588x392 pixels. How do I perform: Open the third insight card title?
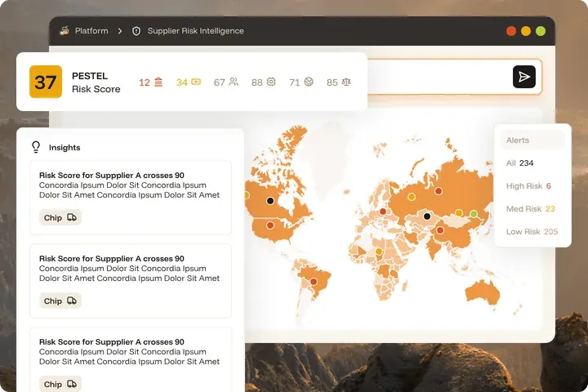click(111, 341)
